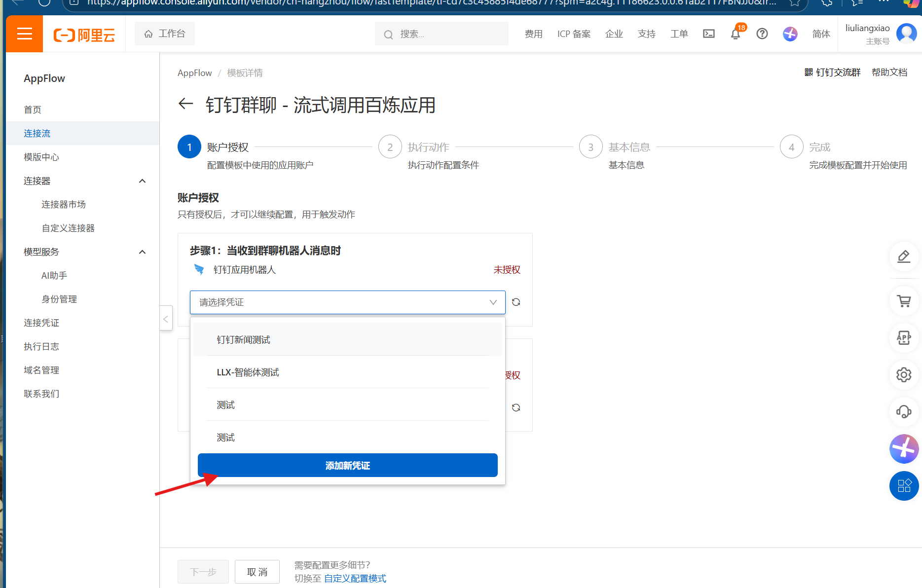Click the 添加新凭证 button

pos(348,465)
